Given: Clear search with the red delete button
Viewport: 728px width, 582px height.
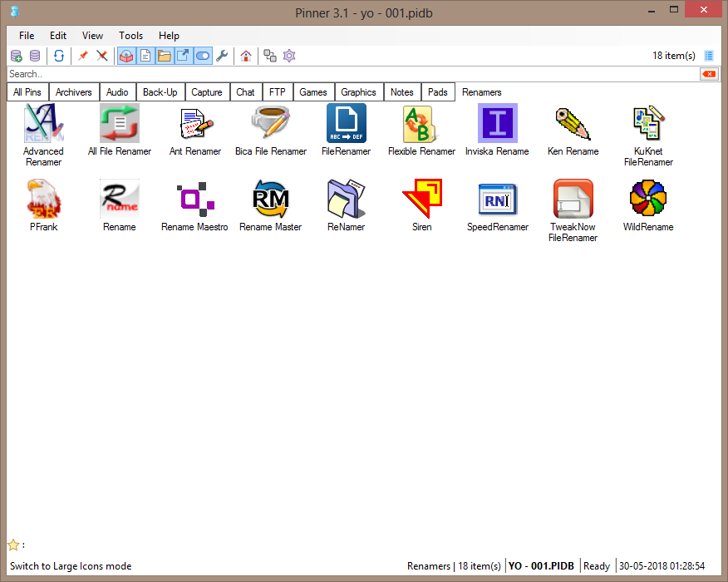Looking at the screenshot, I should click(709, 74).
